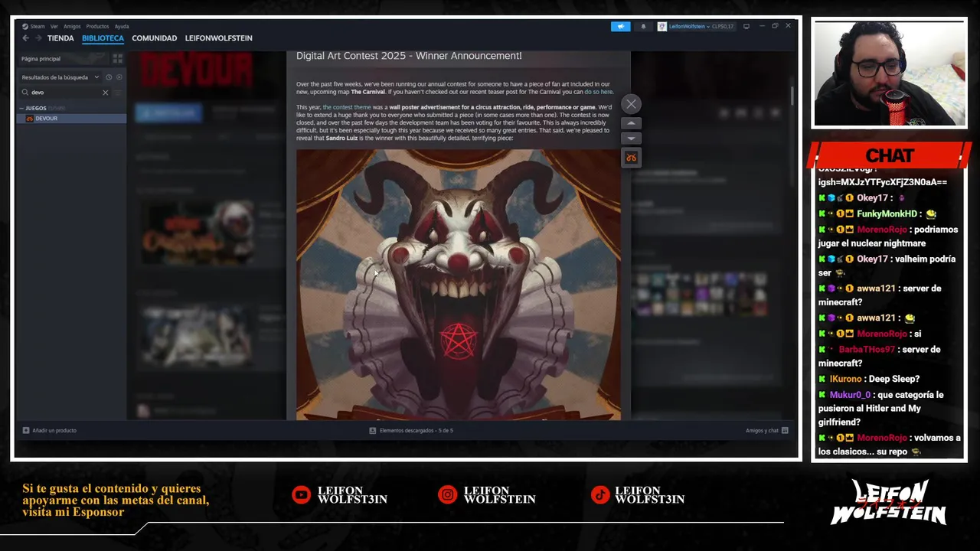Open Amigos y chat
Image resolution: width=980 pixels, height=551 pixels.
click(767, 431)
